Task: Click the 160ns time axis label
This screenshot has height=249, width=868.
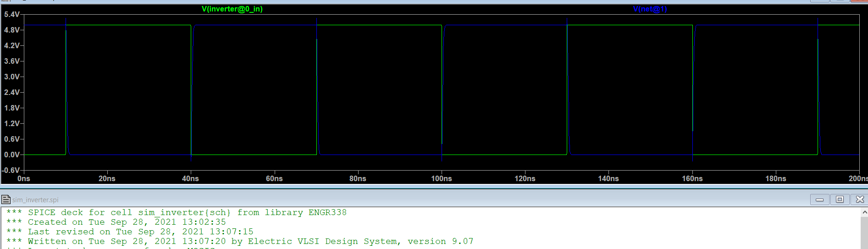Action: [x=692, y=178]
